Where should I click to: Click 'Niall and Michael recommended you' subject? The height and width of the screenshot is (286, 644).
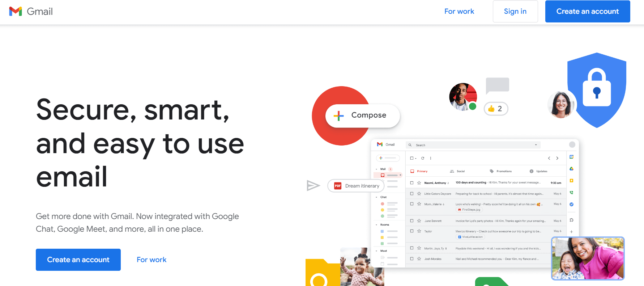coord(479,259)
